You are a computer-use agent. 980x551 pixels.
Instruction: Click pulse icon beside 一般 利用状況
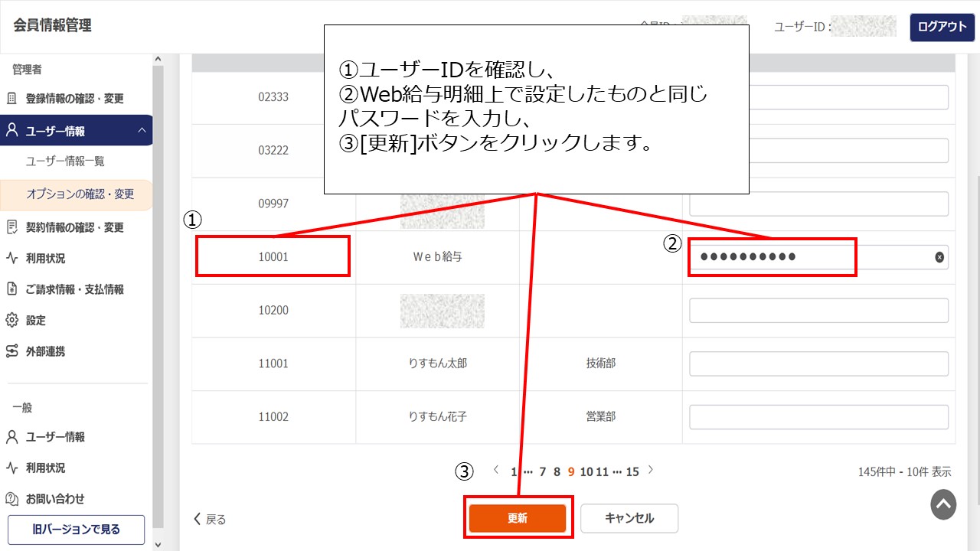click(x=11, y=468)
